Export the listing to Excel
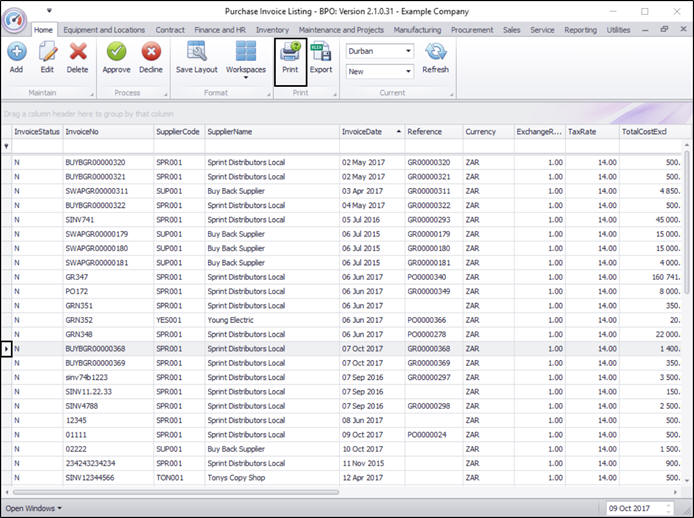The width and height of the screenshot is (694, 518). (x=321, y=56)
